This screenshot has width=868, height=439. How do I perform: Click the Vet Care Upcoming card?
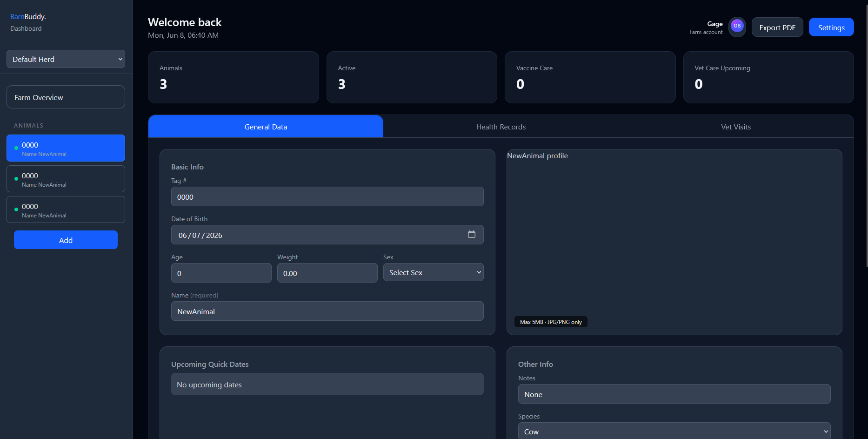pyautogui.click(x=768, y=77)
